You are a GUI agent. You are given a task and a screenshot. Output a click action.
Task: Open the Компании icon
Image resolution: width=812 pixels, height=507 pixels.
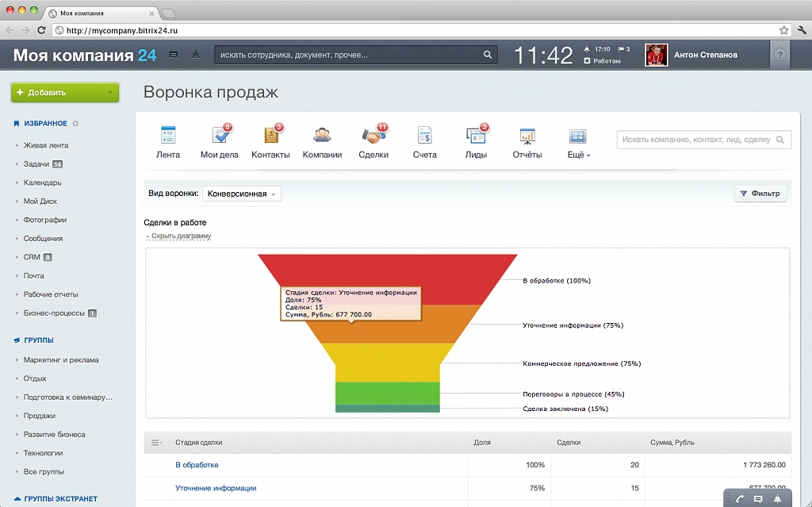[322, 135]
